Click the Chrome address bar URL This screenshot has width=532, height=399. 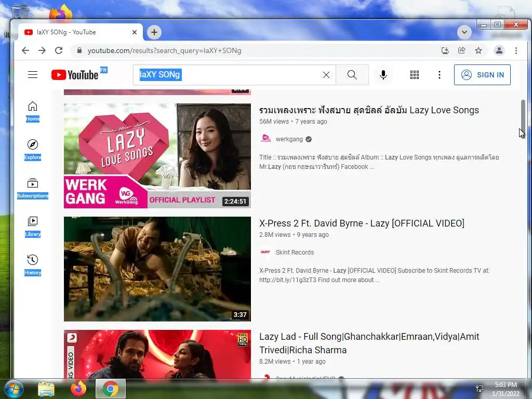coord(164,50)
